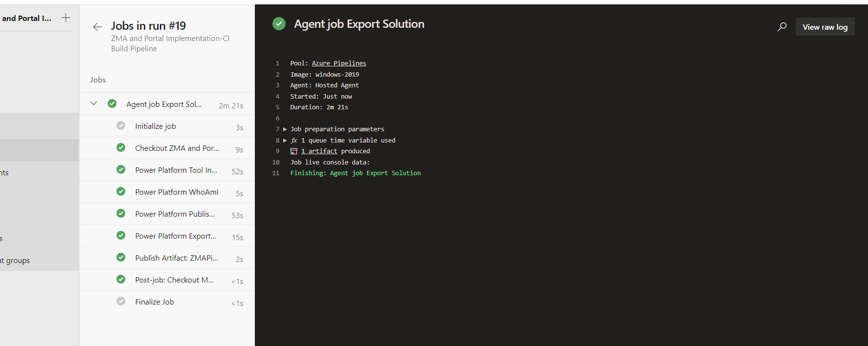Click the artifact box icon on log line 9
The width and height of the screenshot is (868, 346).
[x=294, y=151]
